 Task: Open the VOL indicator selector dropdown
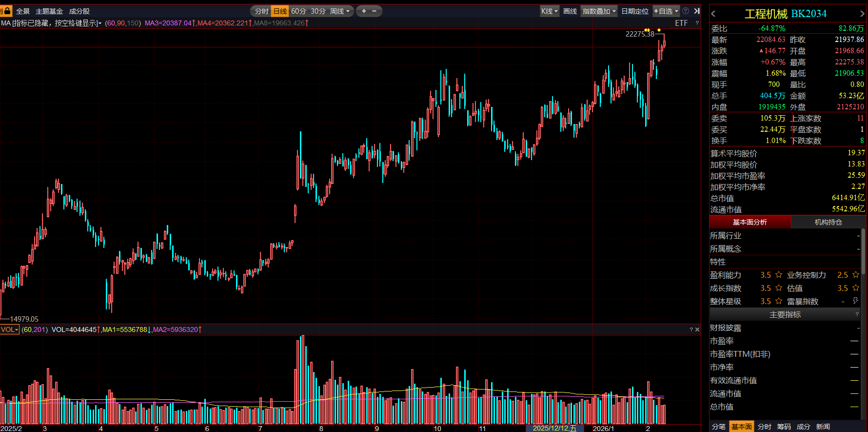click(9, 329)
